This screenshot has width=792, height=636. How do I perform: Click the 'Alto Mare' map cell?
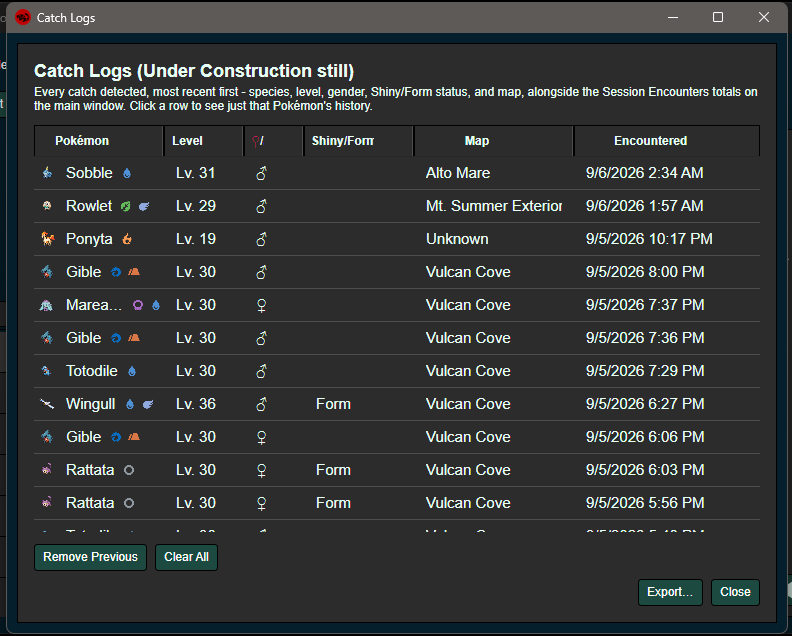point(458,173)
